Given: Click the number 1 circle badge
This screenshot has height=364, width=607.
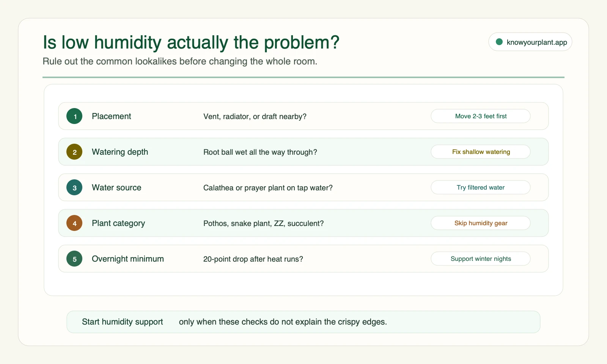Looking at the screenshot, I should coord(74,116).
